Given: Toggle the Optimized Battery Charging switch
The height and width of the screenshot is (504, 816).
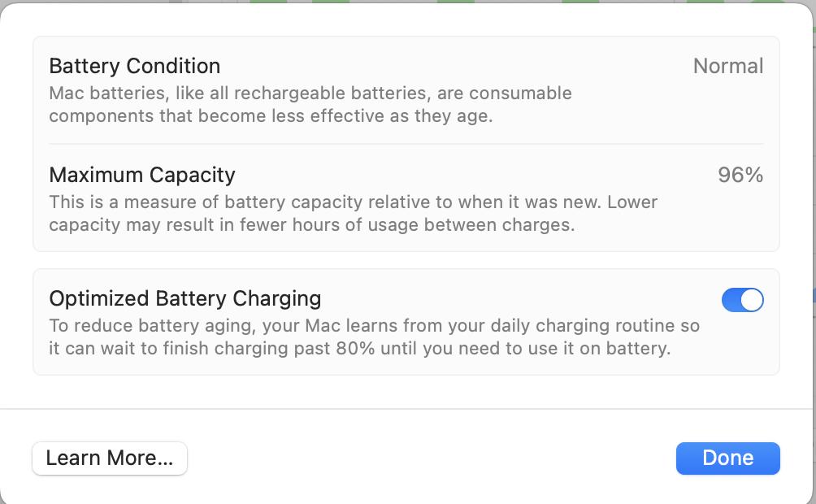Looking at the screenshot, I should pyautogui.click(x=742, y=300).
